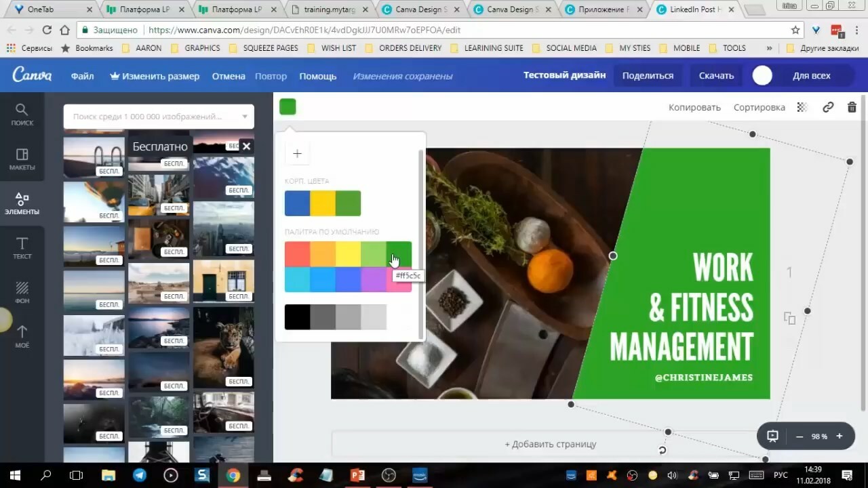868x488 pixels.
Task: Select the black swatch
Action: coord(297,317)
